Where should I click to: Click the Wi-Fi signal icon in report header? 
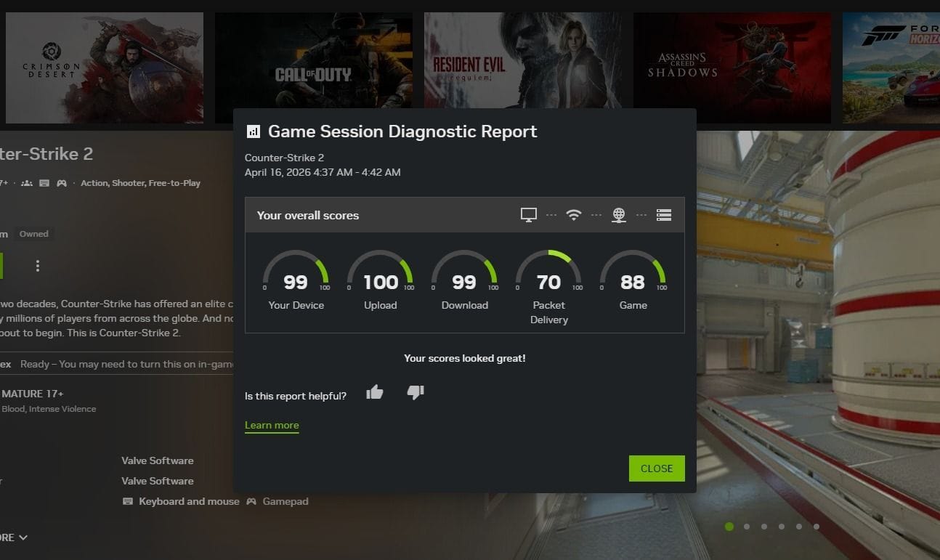tap(574, 214)
